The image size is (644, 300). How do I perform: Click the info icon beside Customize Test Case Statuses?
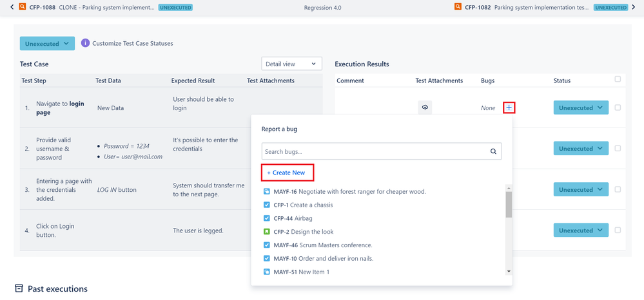tap(86, 43)
